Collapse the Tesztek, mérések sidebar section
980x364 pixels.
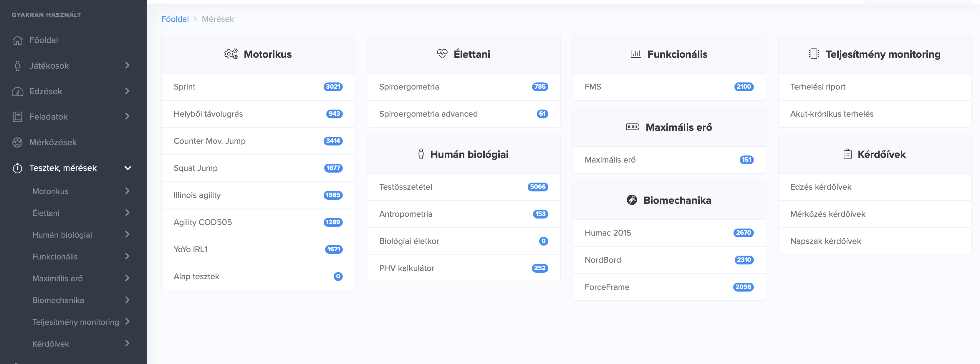pyautogui.click(x=128, y=168)
